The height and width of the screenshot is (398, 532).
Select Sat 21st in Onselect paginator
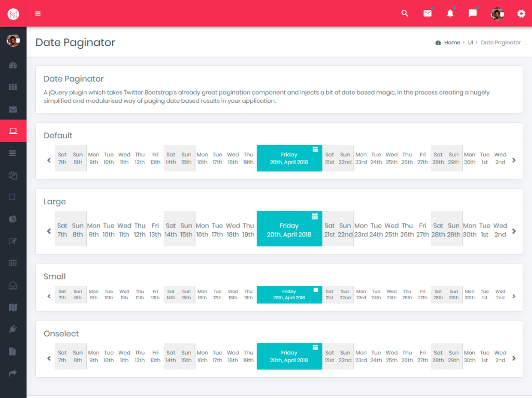329,356
